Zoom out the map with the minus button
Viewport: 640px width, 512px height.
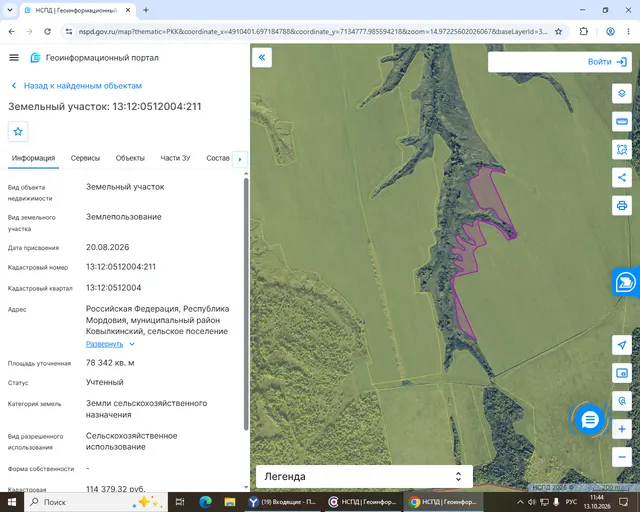click(622, 457)
